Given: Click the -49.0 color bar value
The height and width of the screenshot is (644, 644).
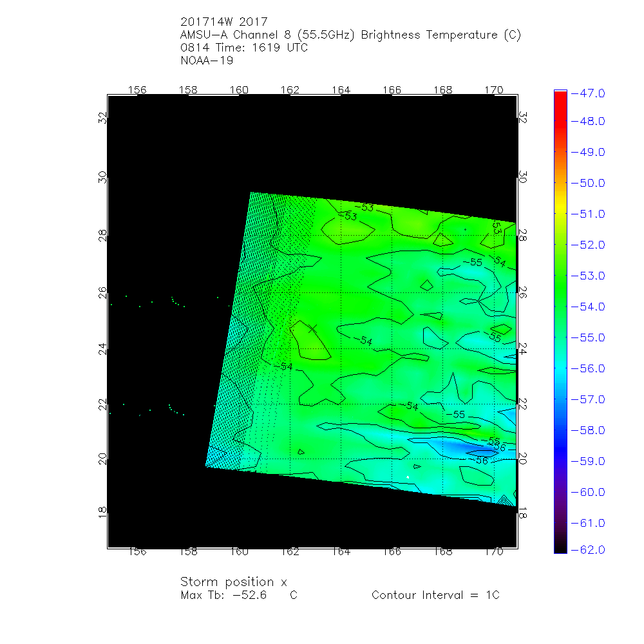Looking at the screenshot, I should click(588, 153).
